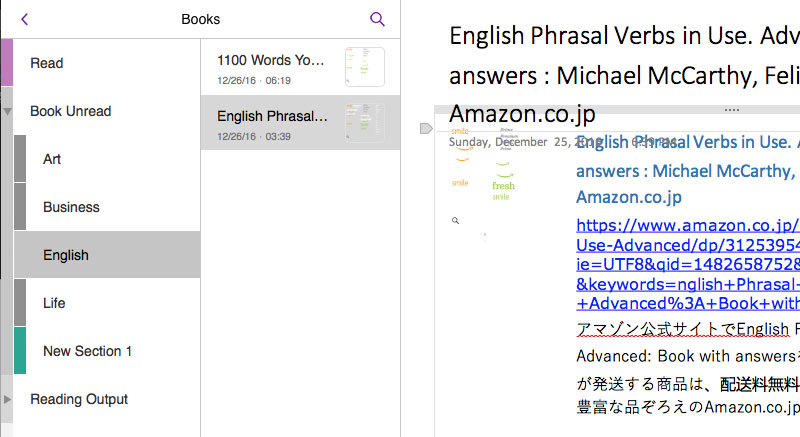The image size is (800, 437).
Task: Click the Advanced: Book with answers text line
Action: click(x=688, y=356)
